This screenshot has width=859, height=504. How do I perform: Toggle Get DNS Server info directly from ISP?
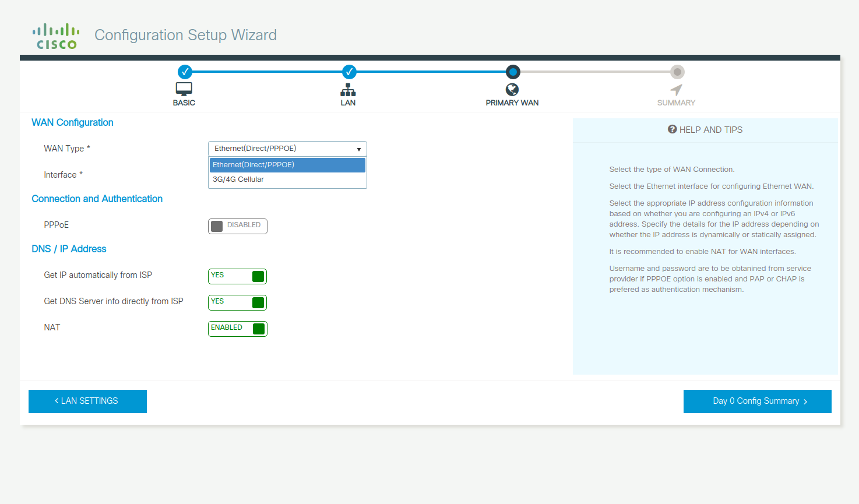coord(237,302)
